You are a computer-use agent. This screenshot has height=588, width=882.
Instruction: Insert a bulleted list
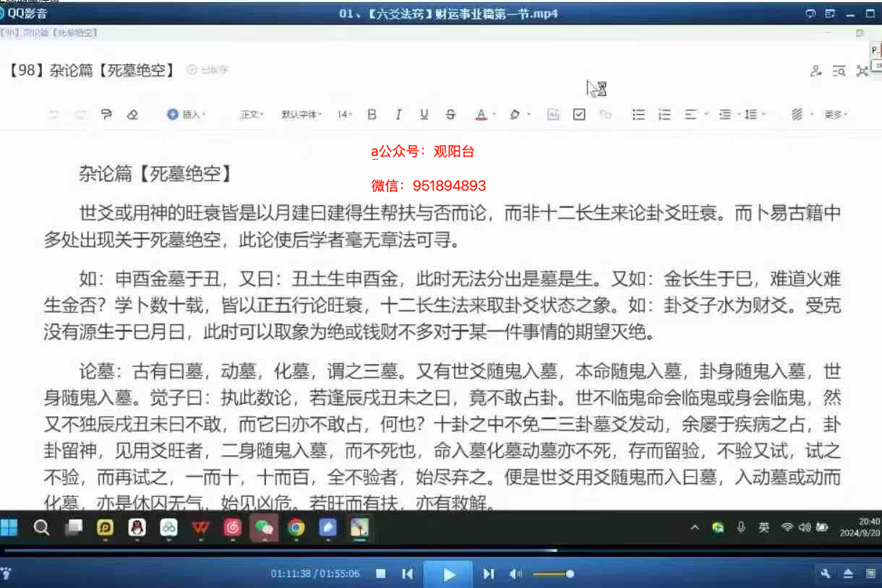(638, 114)
